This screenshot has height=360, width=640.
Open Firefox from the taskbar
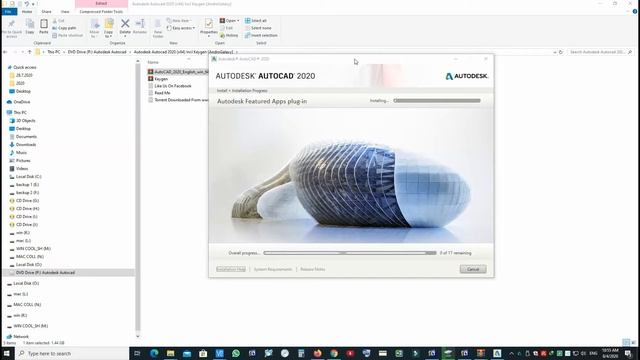[x=317, y=353]
